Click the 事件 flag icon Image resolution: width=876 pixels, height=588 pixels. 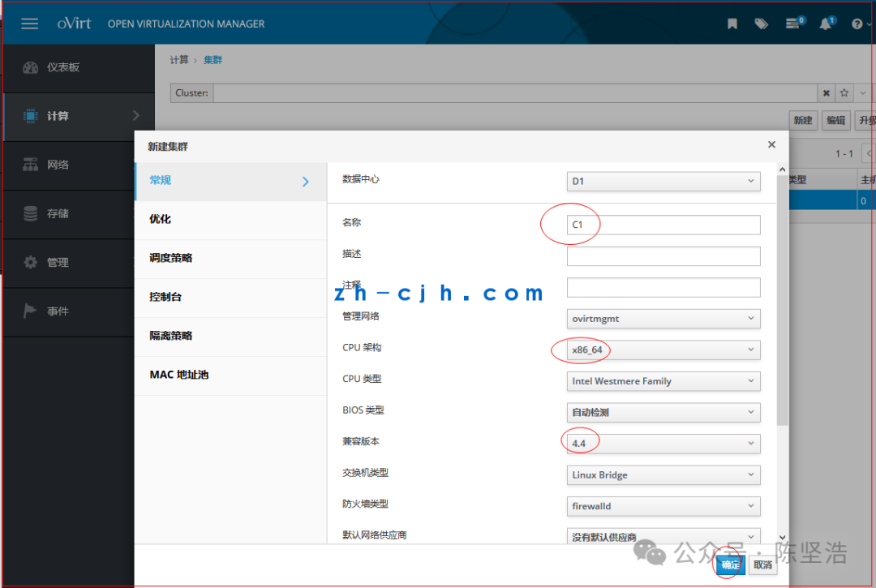pyautogui.click(x=30, y=311)
